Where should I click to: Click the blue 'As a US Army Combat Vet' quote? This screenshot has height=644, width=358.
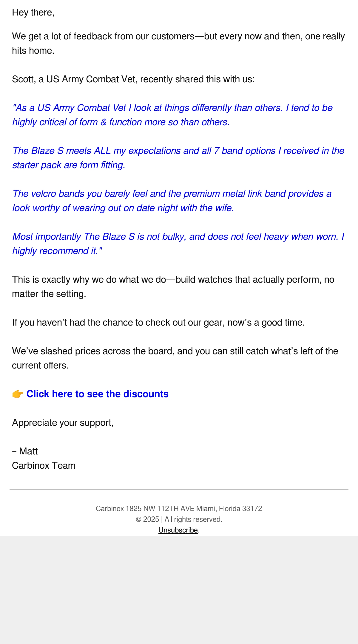pos(172,115)
